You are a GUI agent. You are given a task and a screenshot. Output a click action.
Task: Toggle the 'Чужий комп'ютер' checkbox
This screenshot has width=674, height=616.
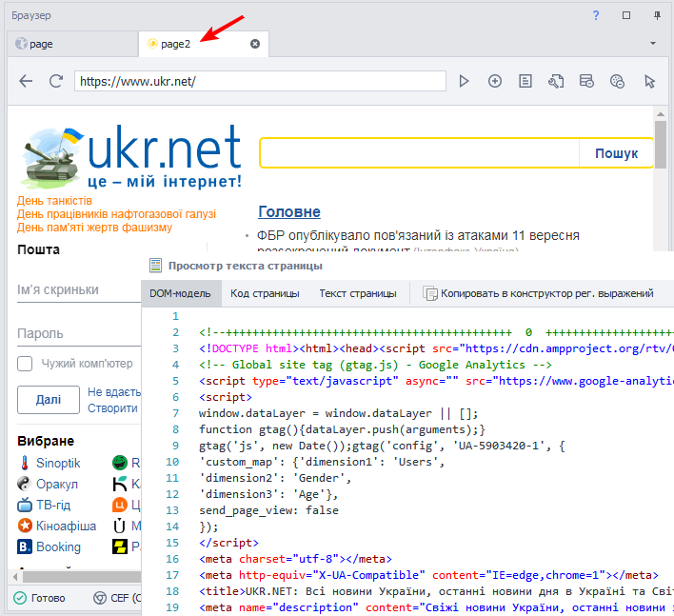(x=26, y=364)
